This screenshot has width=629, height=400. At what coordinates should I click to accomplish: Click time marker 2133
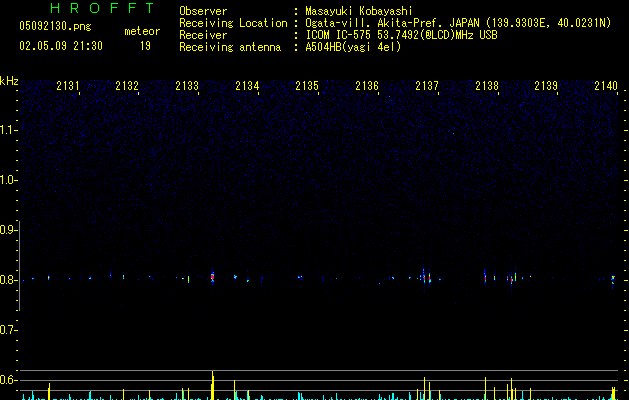(x=187, y=86)
